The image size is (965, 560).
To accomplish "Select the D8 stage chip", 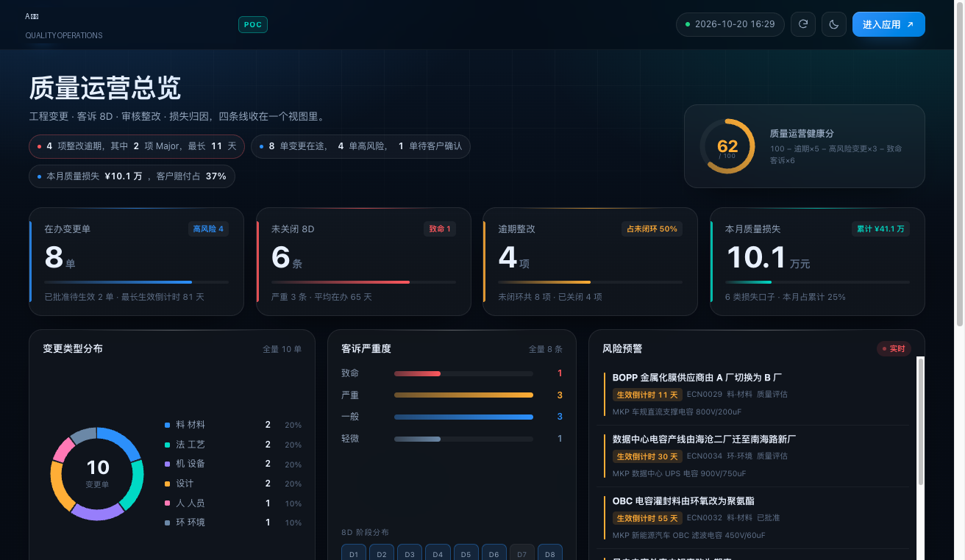I will (550, 553).
